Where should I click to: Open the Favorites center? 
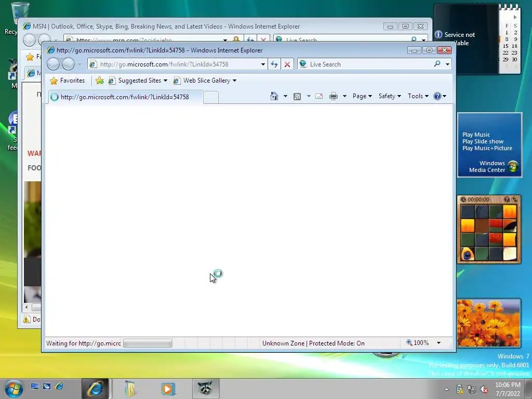(x=67, y=81)
